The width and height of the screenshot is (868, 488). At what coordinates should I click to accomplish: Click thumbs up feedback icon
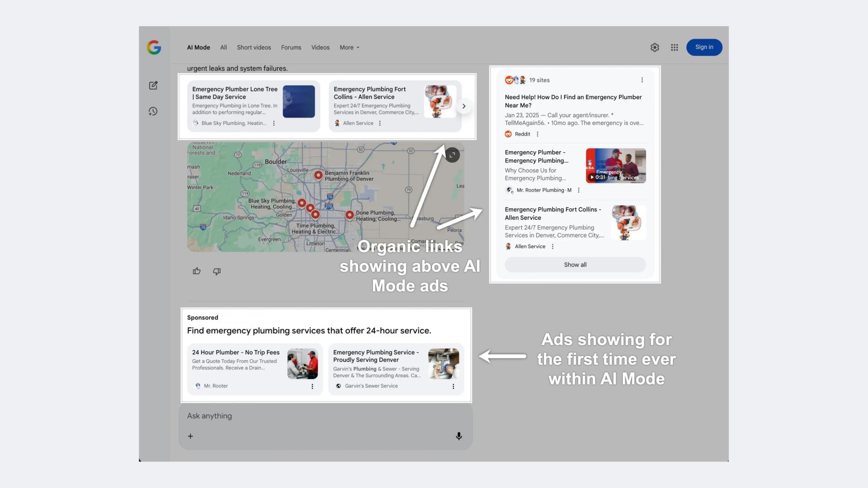[197, 271]
